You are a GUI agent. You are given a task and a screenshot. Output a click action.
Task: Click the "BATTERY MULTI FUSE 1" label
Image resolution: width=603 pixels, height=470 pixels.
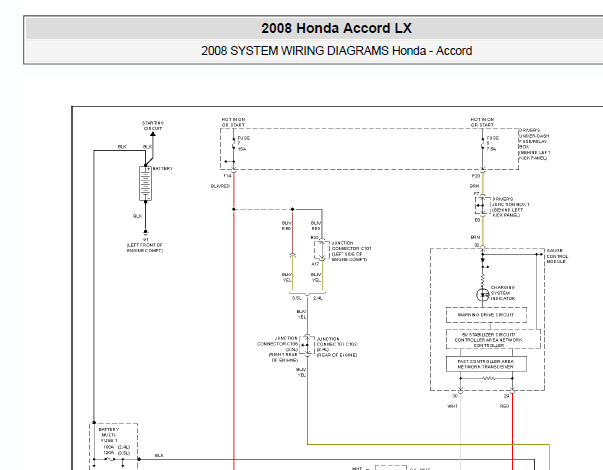click(x=109, y=435)
